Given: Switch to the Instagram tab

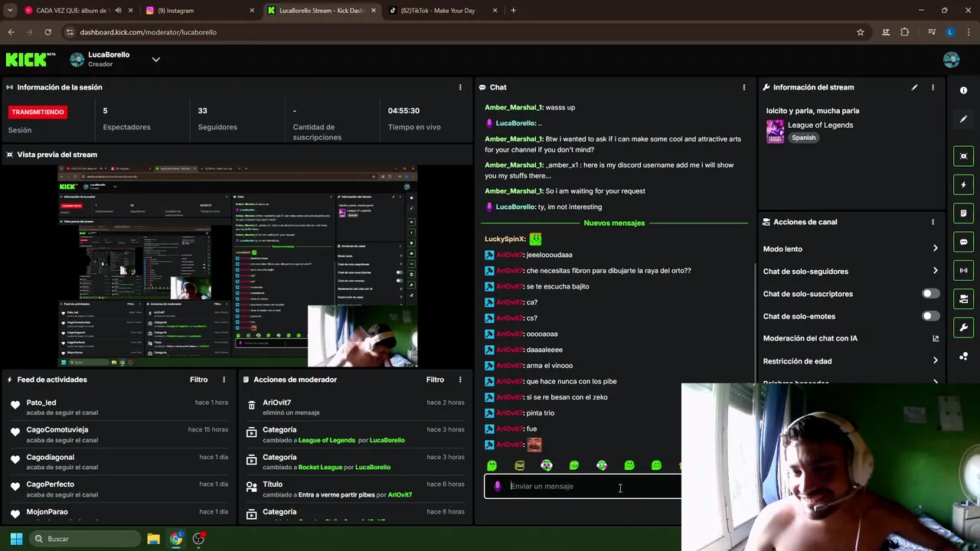Looking at the screenshot, I should click(201, 11).
